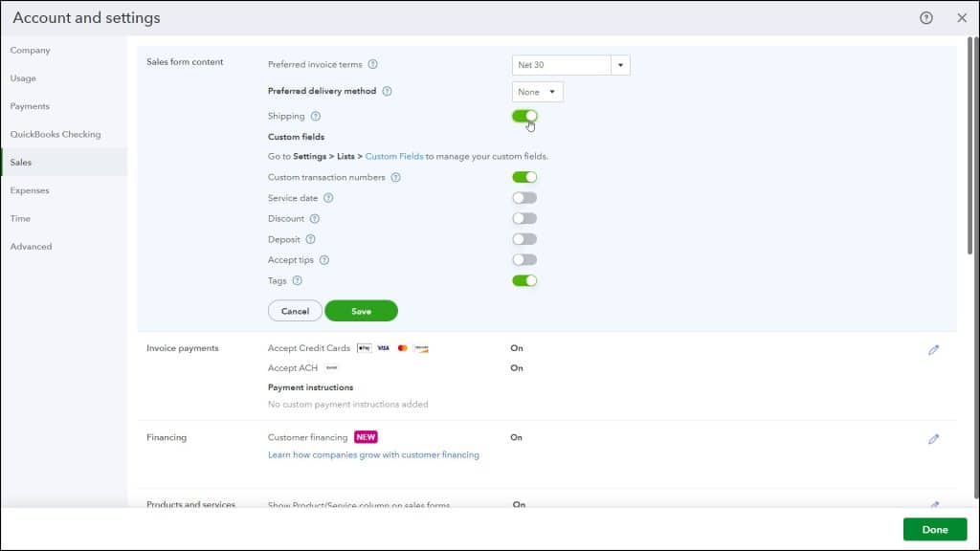Open the Advanced settings tab
Image resolution: width=980 pixels, height=551 pixels.
pyautogui.click(x=31, y=246)
